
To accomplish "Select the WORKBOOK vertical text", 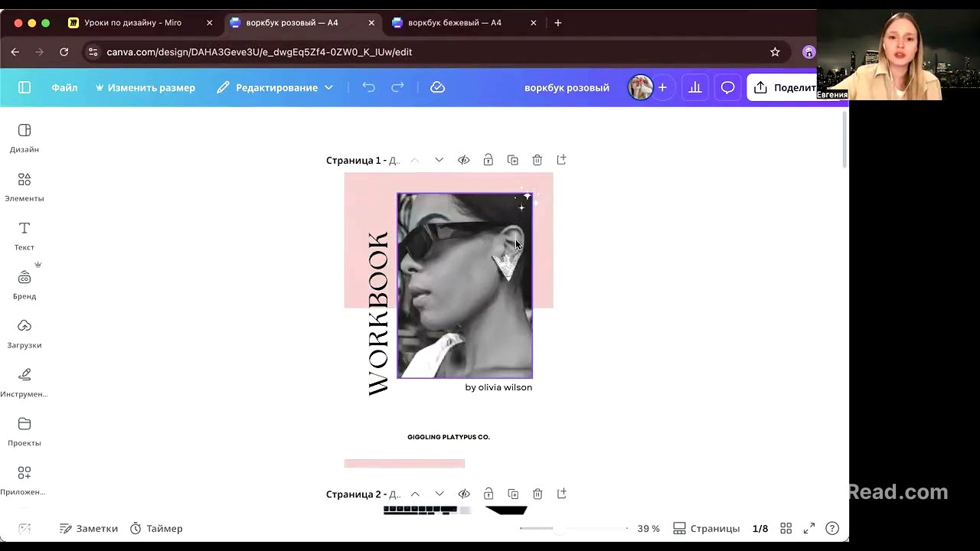I will [x=378, y=314].
